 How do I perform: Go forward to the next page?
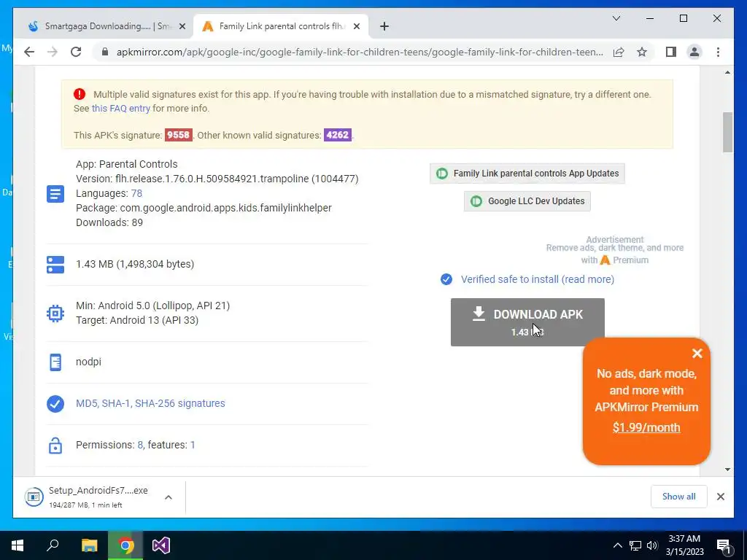click(x=52, y=52)
